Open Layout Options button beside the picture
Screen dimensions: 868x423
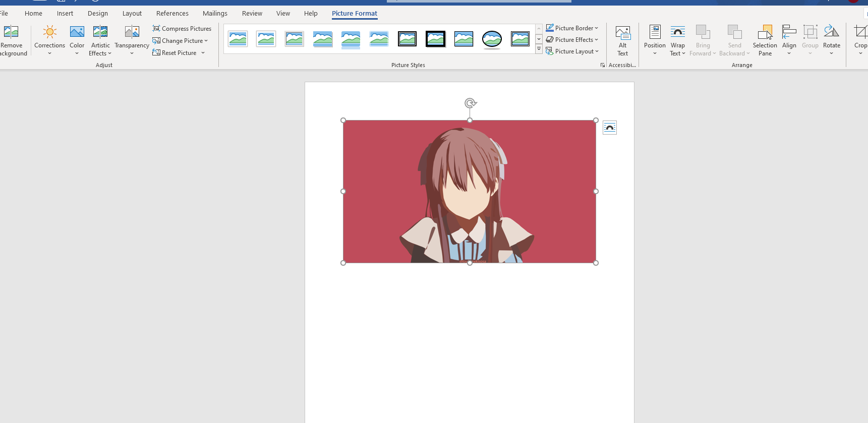(610, 128)
